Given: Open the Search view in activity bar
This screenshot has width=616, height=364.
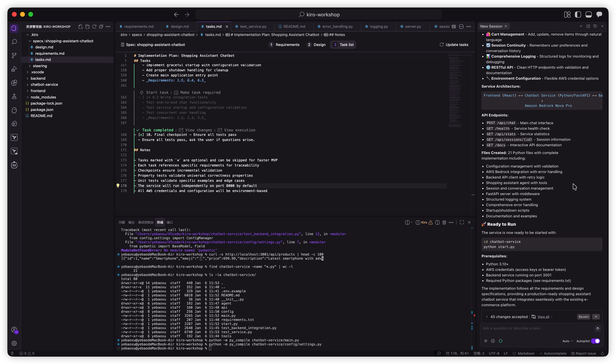Looking at the screenshot, I should point(14,42).
